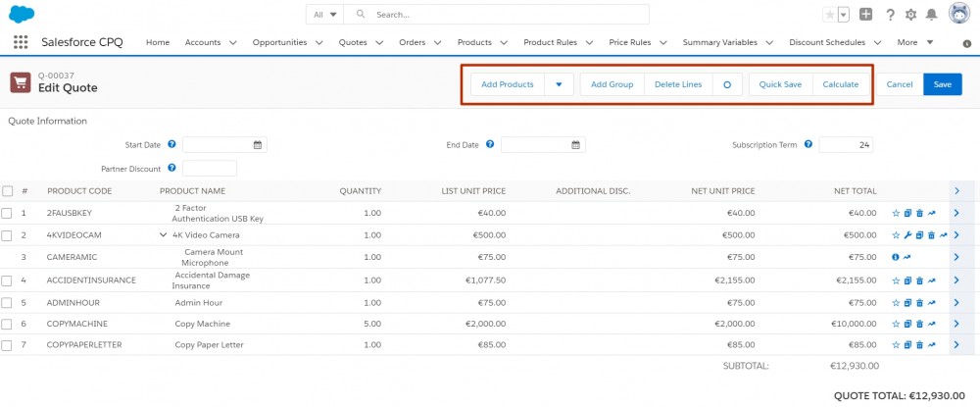
Task: Open the Quotes navigation tab
Action: pos(361,42)
